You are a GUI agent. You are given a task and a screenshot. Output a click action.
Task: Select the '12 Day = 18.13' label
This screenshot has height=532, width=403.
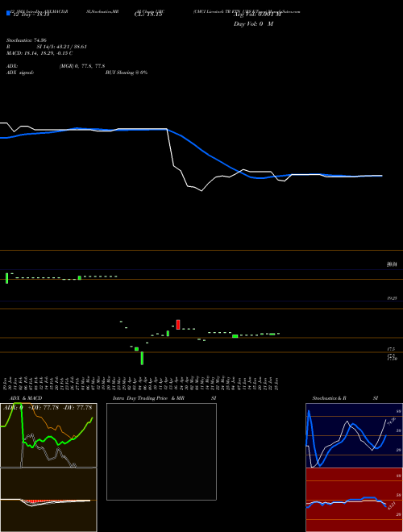[x=30, y=15]
